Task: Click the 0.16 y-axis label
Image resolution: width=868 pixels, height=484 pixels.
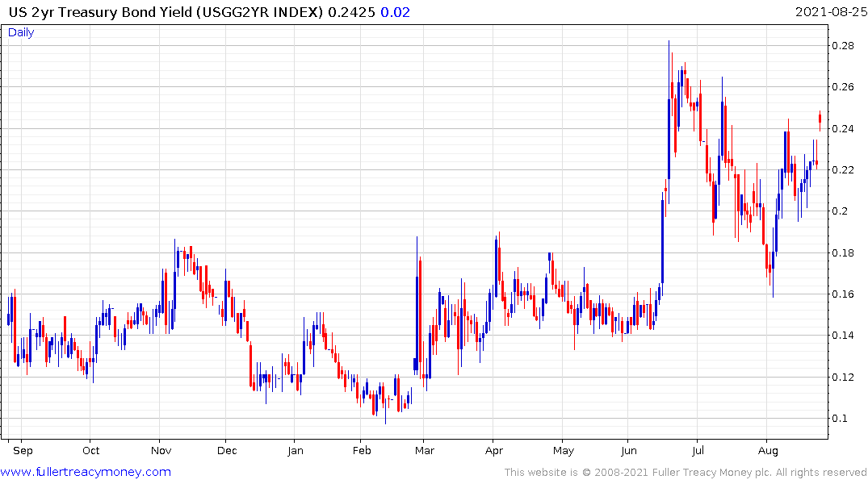Action: pos(843,294)
